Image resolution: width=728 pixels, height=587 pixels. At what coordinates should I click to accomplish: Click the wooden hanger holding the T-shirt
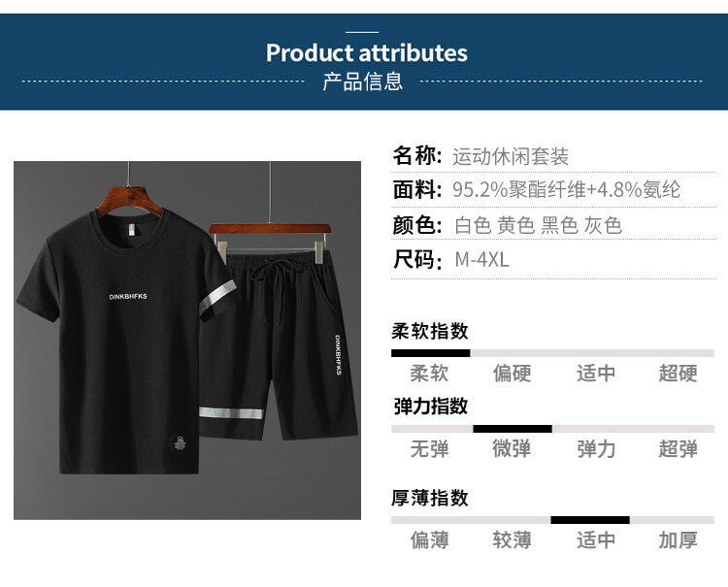point(129,201)
